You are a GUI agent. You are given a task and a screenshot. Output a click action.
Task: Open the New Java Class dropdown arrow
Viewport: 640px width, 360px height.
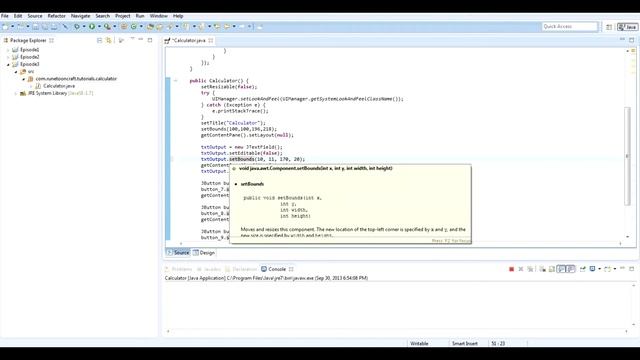[141, 27]
